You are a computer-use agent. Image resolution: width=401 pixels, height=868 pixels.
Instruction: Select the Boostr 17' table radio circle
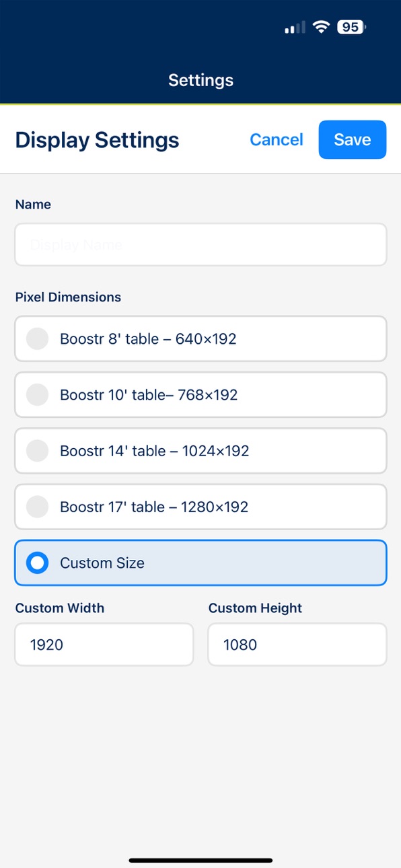pos(37,507)
